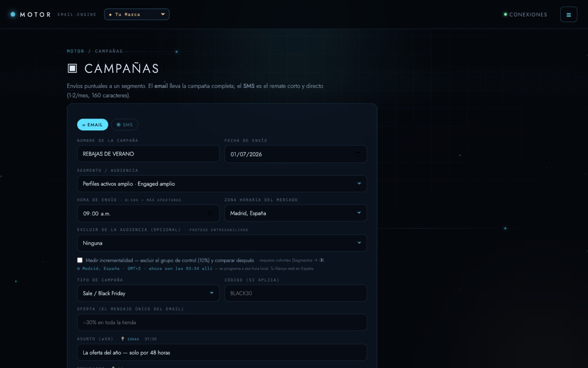Expand the Tipo de campaña dropdown
The height and width of the screenshot is (368, 588).
pos(148,293)
